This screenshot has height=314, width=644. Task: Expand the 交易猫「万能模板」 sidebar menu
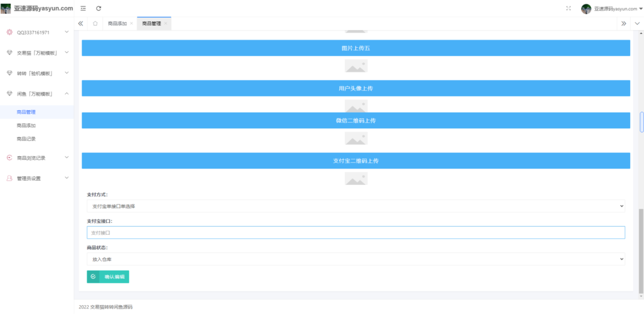pos(36,52)
